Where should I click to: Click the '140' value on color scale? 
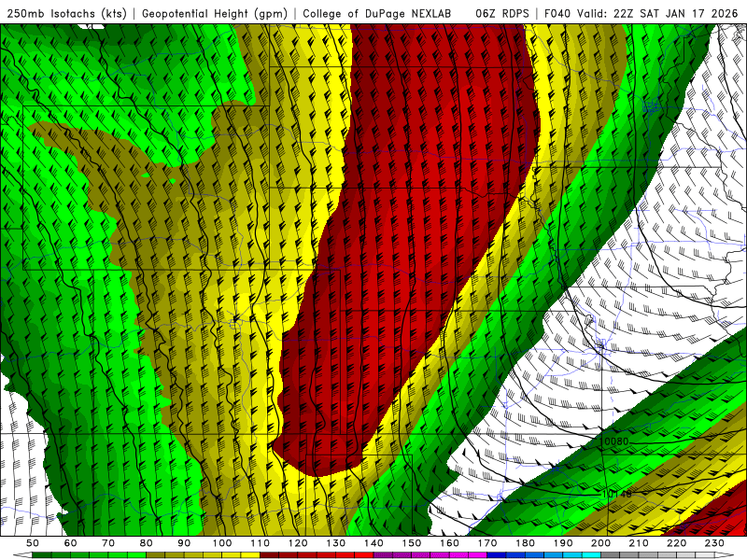[373, 543]
